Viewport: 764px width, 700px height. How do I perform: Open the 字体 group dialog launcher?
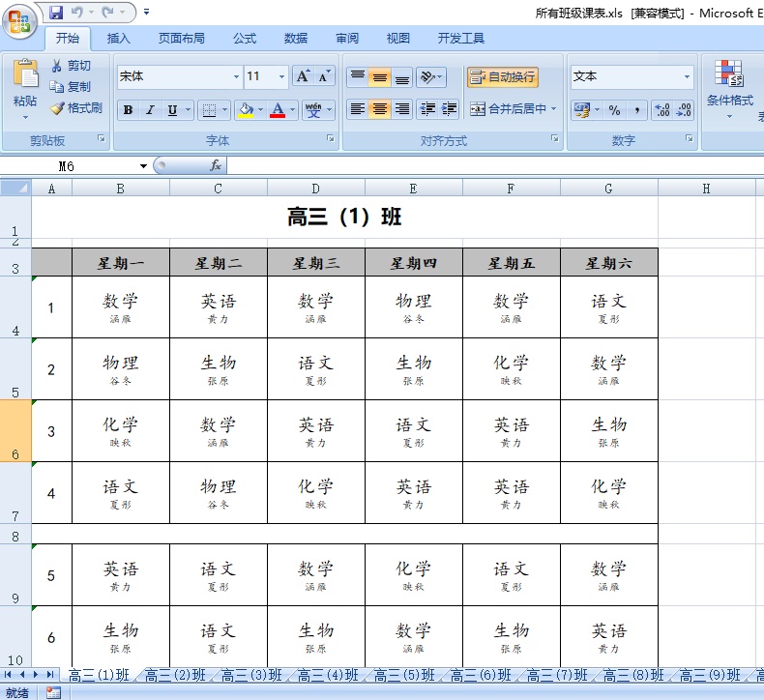coord(331,139)
